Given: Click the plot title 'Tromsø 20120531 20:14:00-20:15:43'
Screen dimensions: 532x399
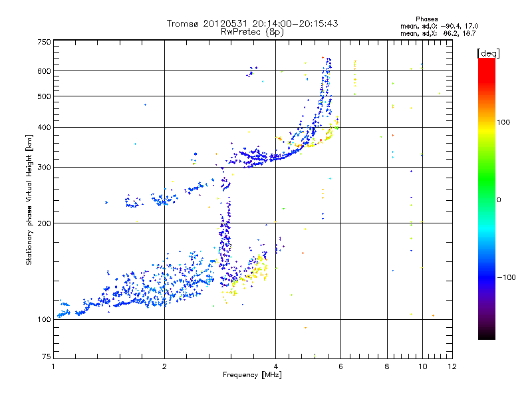Looking at the screenshot, I should pos(252,23).
